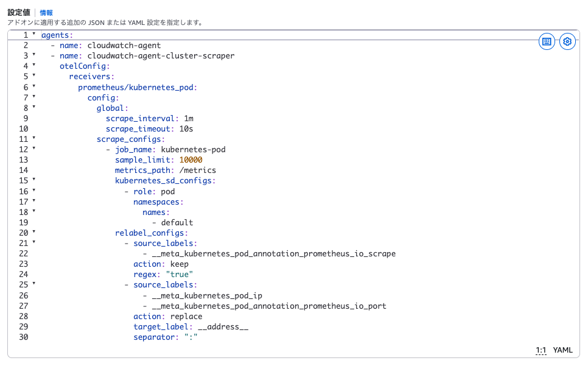Fold the kubernetes_sd_configs block
The image size is (588, 366).
click(34, 180)
